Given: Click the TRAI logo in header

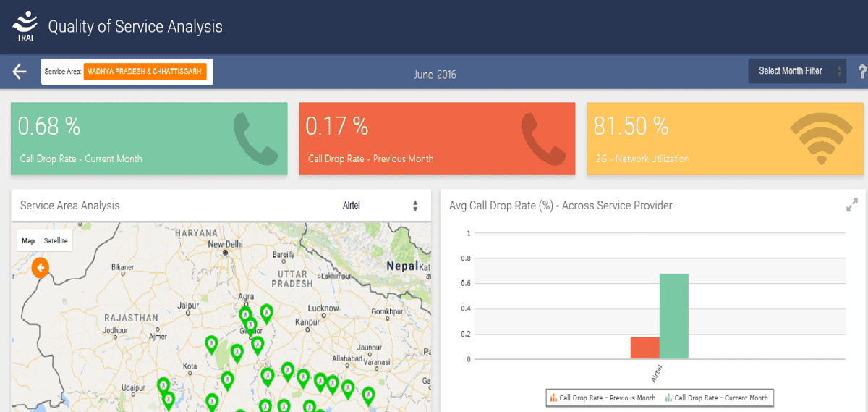Looking at the screenshot, I should click(25, 26).
